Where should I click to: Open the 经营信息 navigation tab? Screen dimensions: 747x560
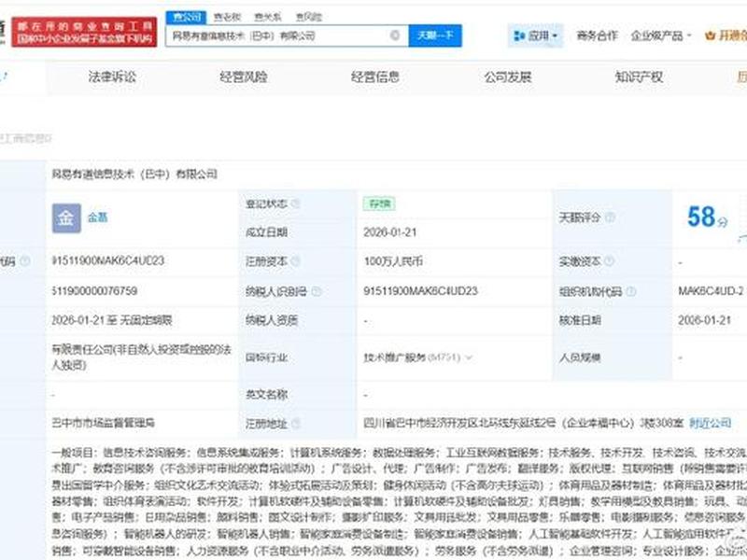pos(375,77)
